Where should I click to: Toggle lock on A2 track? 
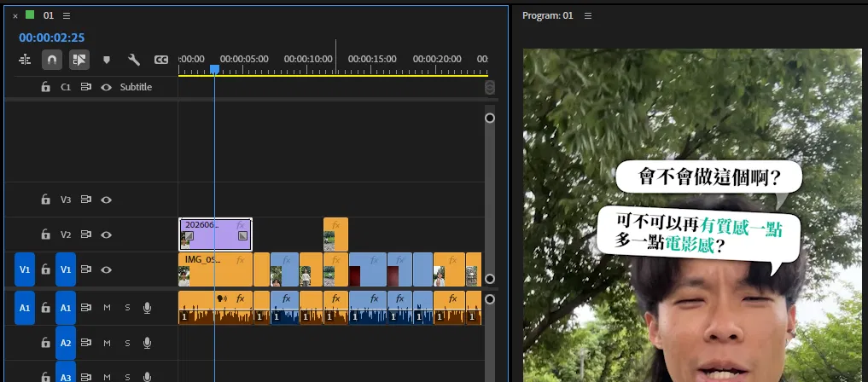pyautogui.click(x=46, y=343)
